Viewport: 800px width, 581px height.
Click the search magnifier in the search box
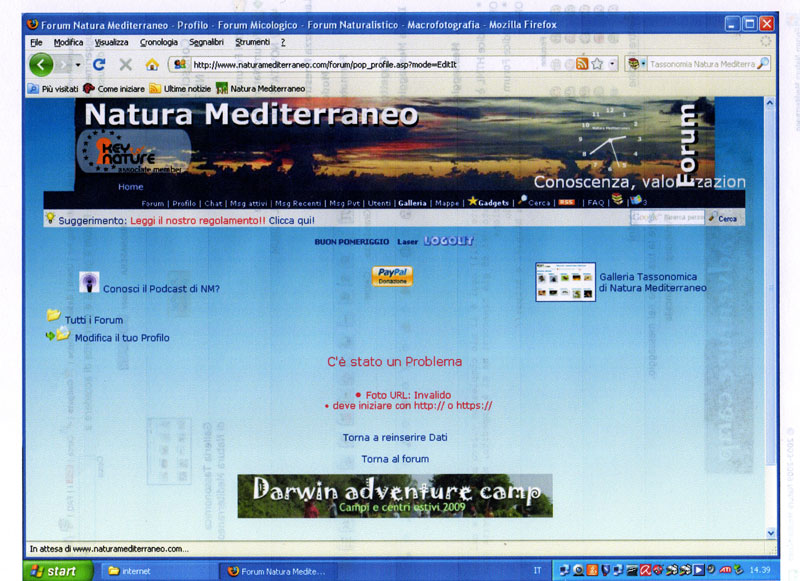(764, 64)
